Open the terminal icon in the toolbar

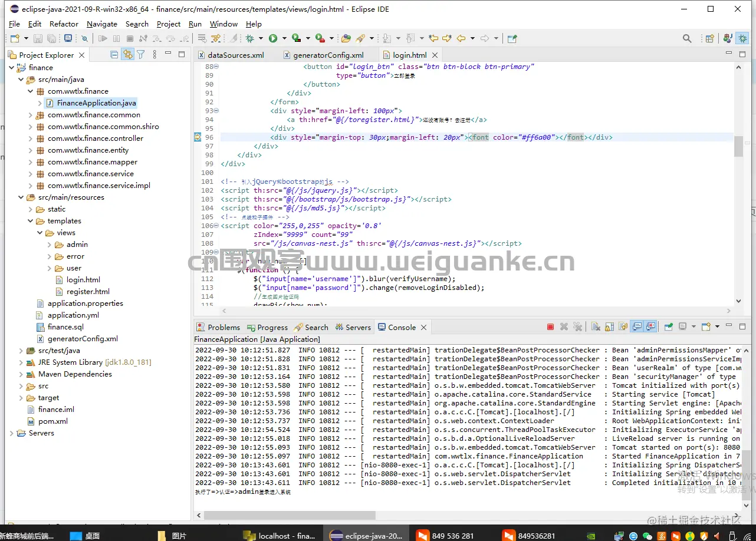(x=68, y=38)
